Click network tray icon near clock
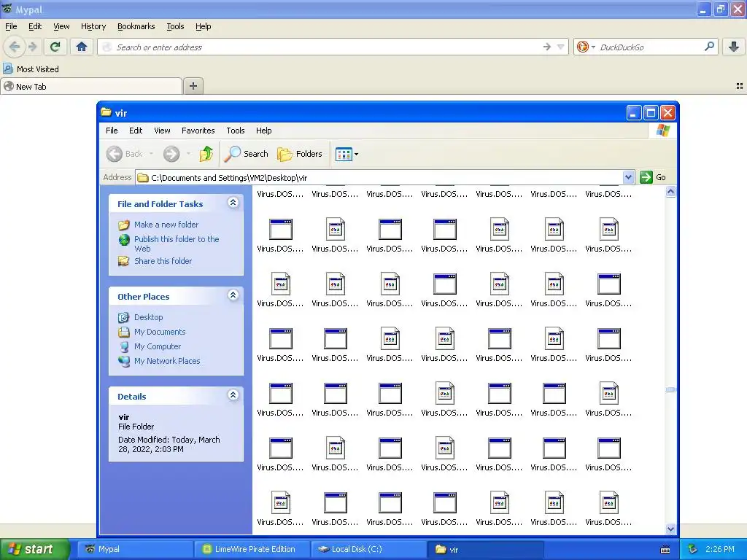This screenshot has height=560, width=747. tap(692, 549)
